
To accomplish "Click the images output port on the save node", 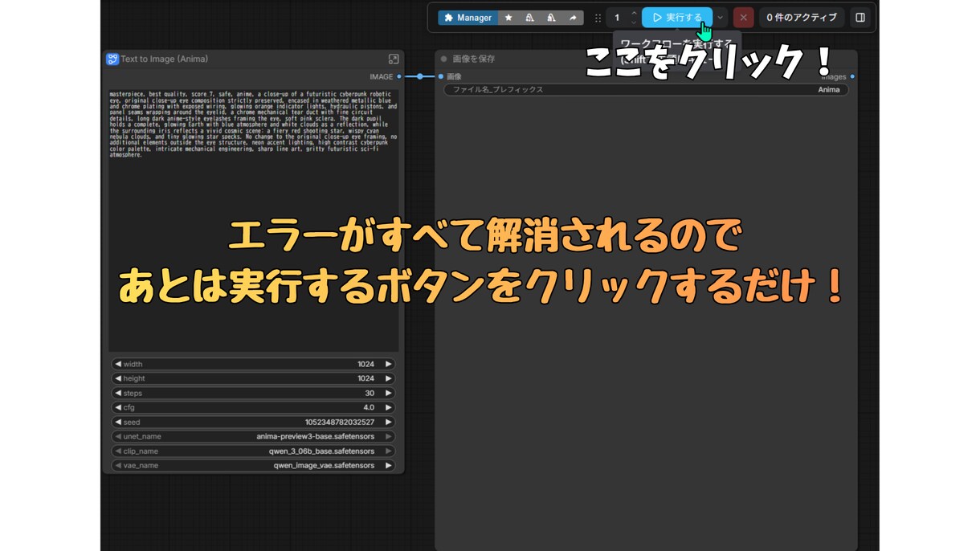I will 852,77.
